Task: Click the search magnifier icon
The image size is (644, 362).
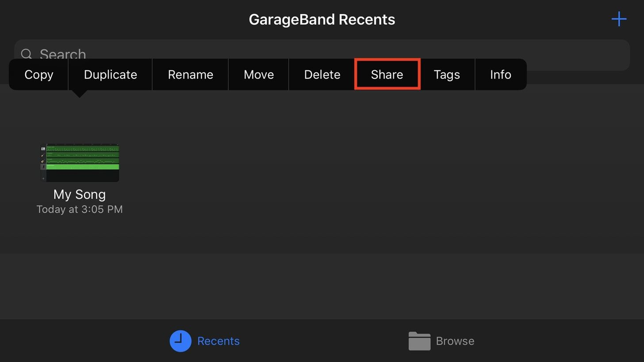Action: pyautogui.click(x=26, y=54)
